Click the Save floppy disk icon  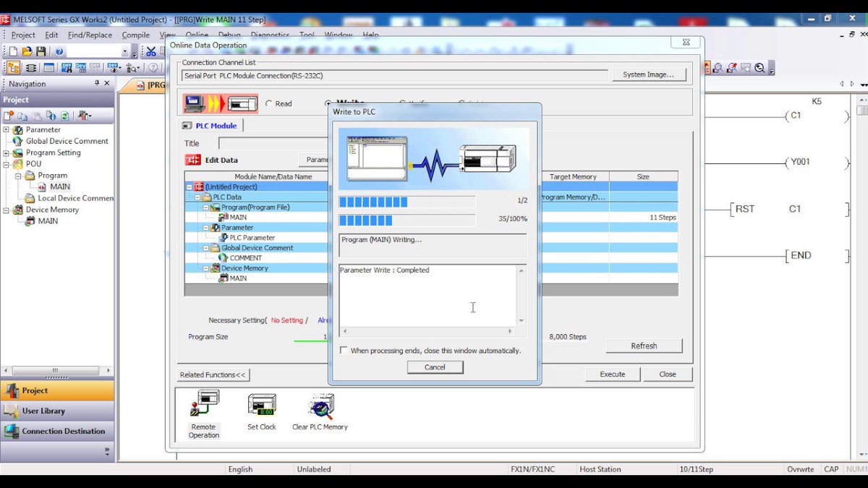click(41, 51)
